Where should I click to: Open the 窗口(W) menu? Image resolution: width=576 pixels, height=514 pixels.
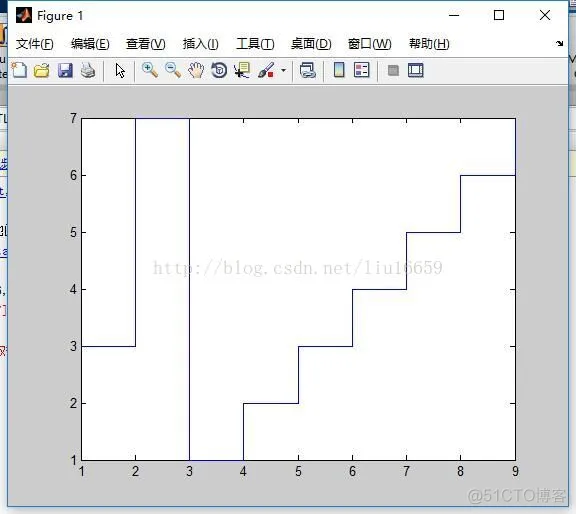[x=370, y=44]
